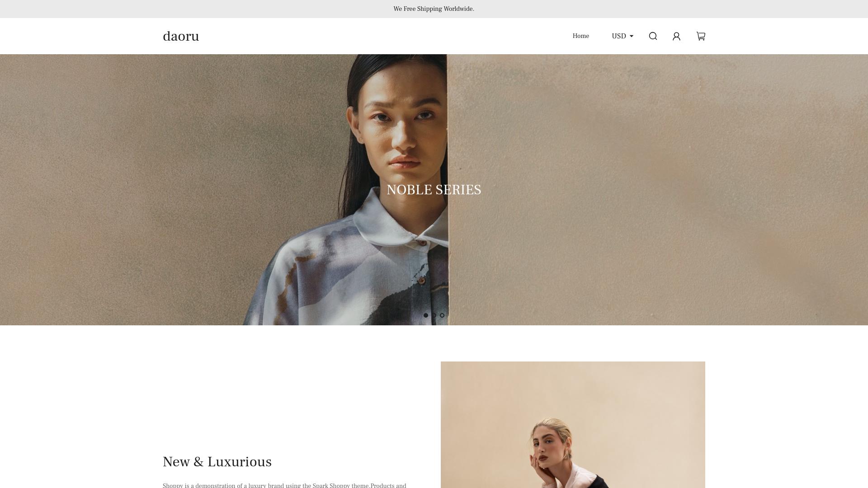Click the NOBLE SERIES banner title
The image size is (868, 488).
tap(434, 190)
